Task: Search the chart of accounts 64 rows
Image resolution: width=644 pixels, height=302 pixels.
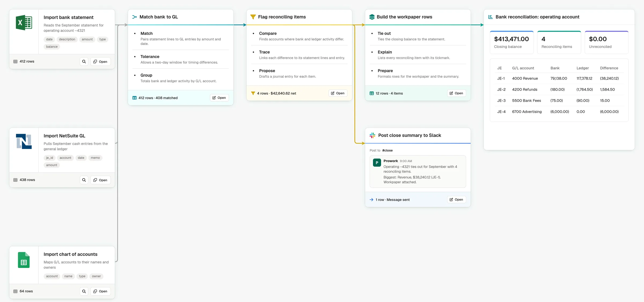Action: (x=84, y=291)
